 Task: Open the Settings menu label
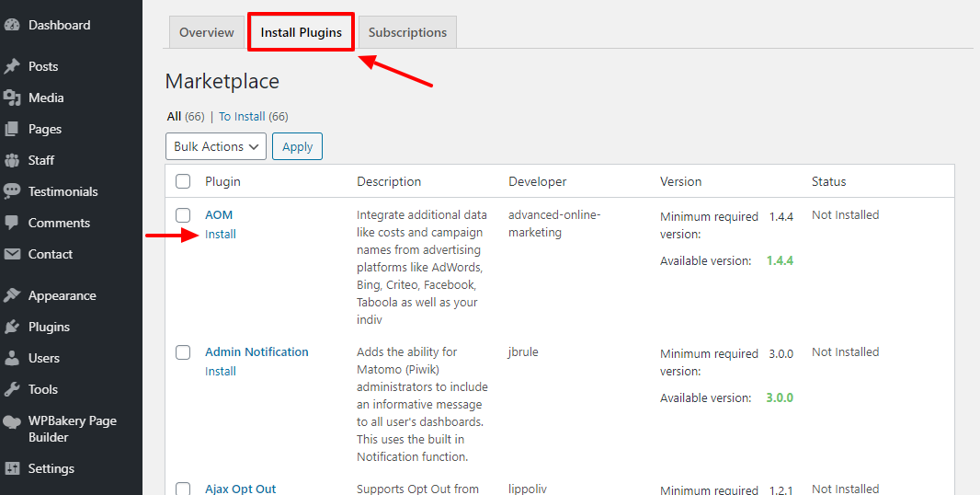point(51,468)
